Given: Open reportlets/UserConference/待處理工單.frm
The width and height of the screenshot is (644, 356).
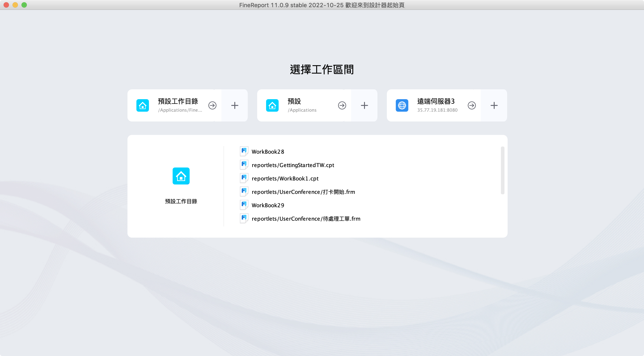Looking at the screenshot, I should click(x=306, y=219).
